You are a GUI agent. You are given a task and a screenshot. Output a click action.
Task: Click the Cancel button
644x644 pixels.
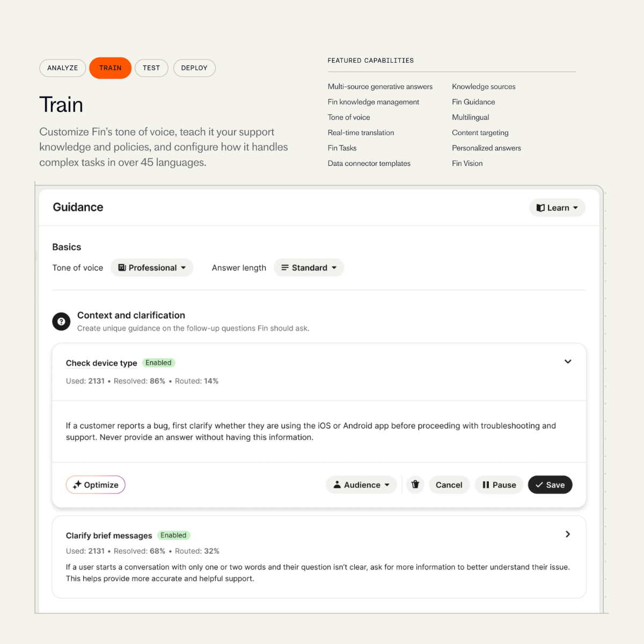[x=449, y=485]
